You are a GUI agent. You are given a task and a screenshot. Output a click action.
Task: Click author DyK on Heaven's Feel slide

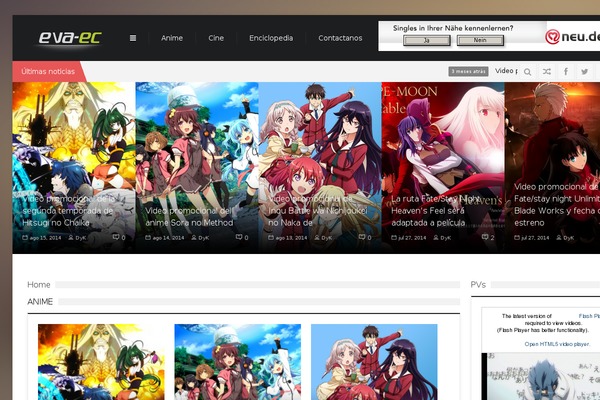pyautogui.click(x=445, y=238)
